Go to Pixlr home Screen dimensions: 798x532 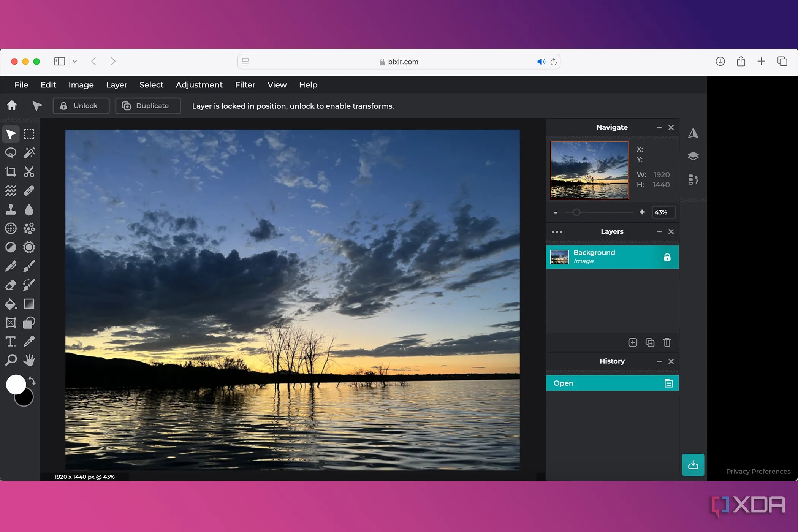[12, 105]
